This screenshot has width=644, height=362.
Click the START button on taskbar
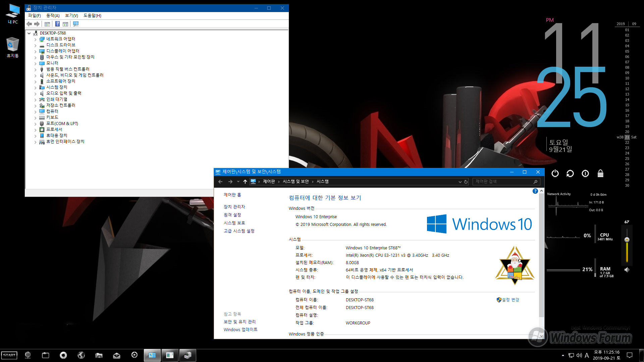click(9, 355)
